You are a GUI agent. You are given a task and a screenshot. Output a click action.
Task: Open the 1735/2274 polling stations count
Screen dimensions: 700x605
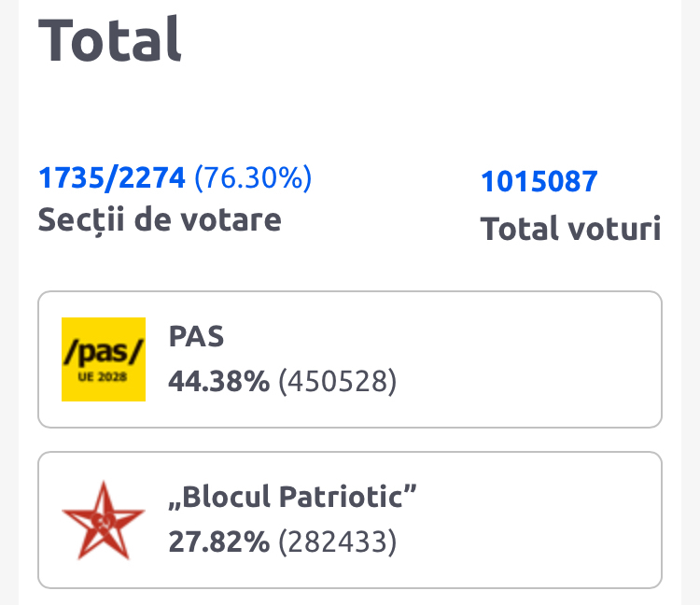pyautogui.click(x=112, y=176)
